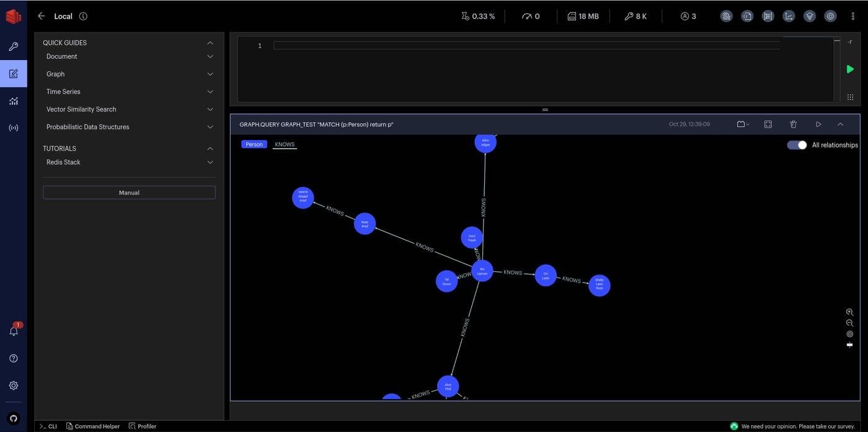
Task: Click into the query editor input
Action: coord(526,46)
